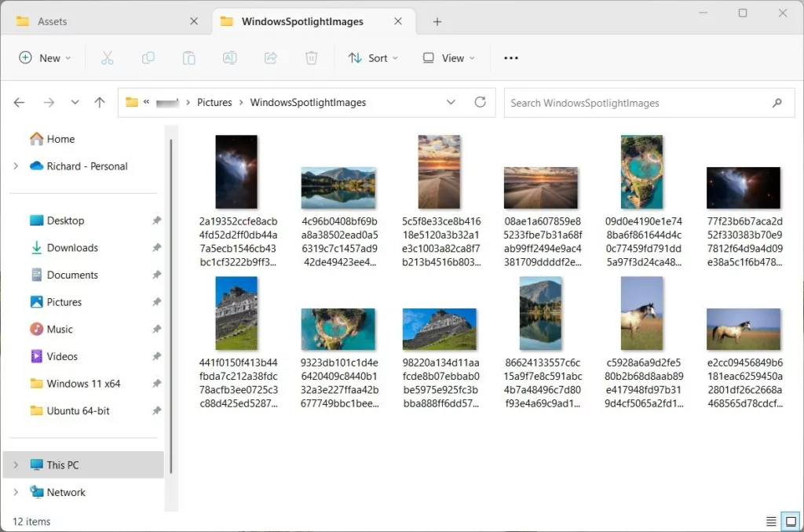
Task: Open See more options menu
Action: [x=511, y=58]
